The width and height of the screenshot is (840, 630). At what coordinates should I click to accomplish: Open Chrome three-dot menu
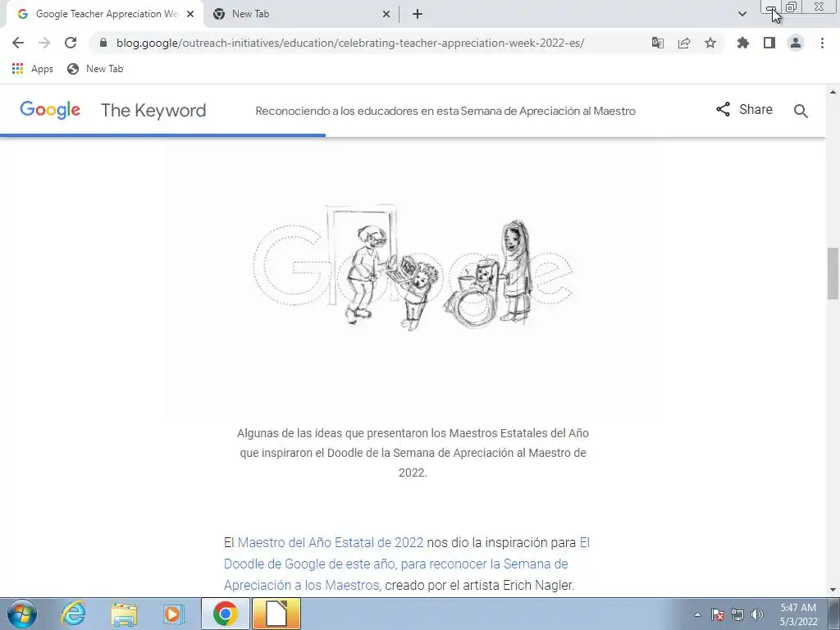click(822, 43)
